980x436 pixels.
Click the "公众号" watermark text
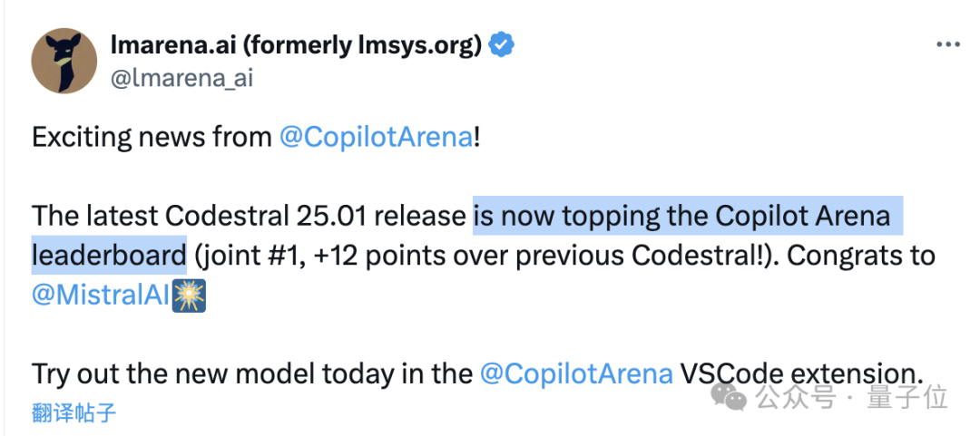[x=796, y=397]
